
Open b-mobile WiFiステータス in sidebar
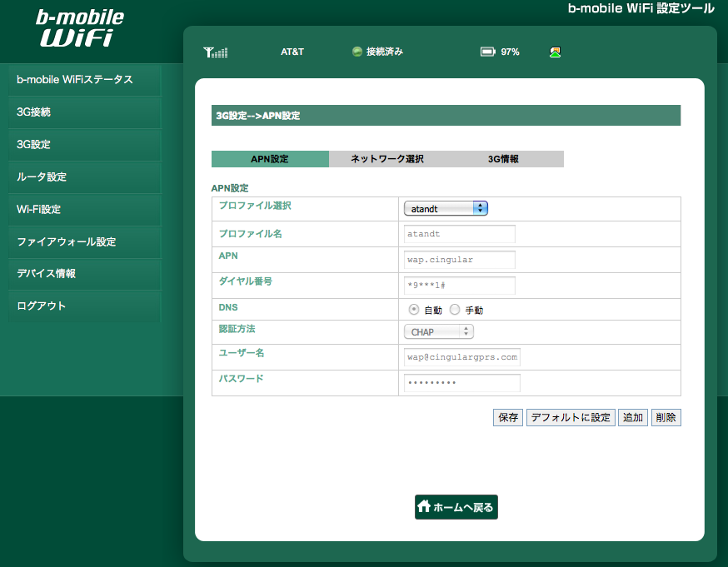pyautogui.click(x=85, y=80)
